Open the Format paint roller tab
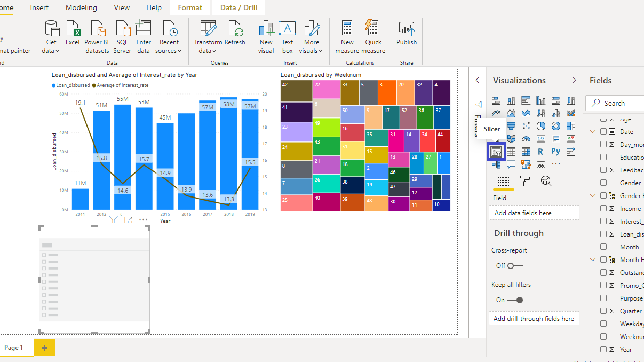The height and width of the screenshot is (362, 644). 524,180
